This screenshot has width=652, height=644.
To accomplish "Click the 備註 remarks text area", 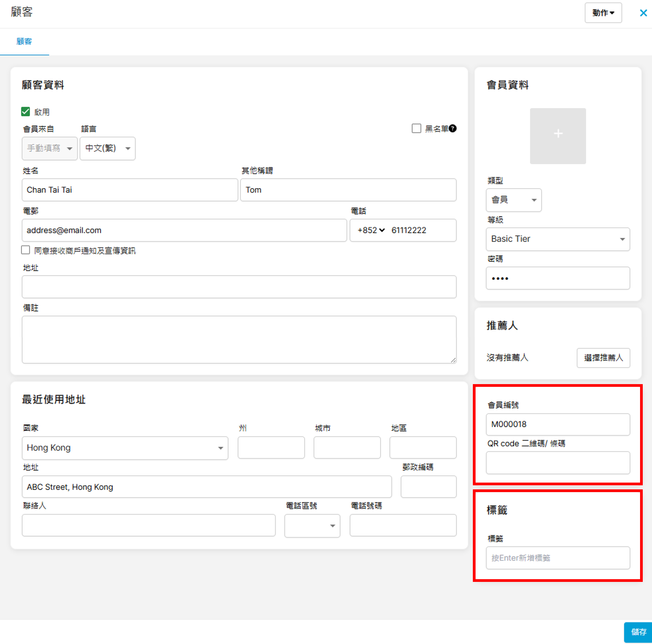I will pos(239,339).
